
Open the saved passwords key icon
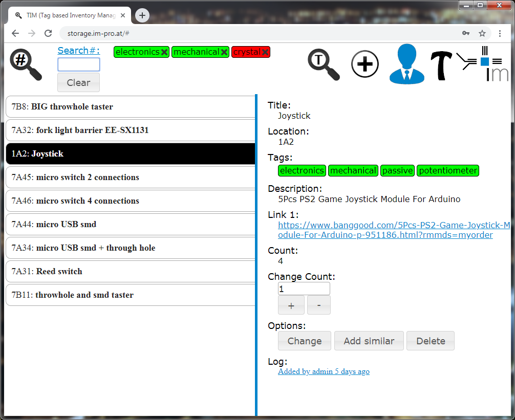coord(466,33)
